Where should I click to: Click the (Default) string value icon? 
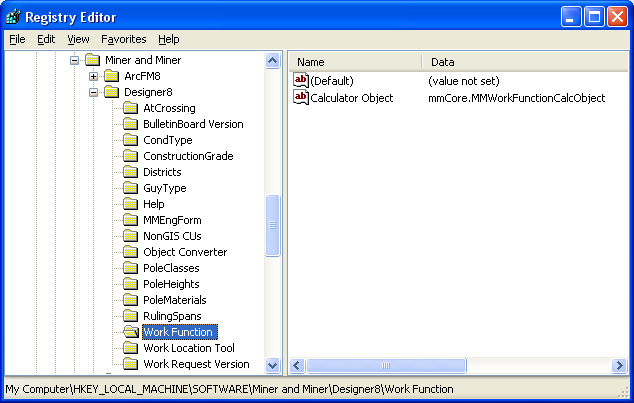[301, 80]
